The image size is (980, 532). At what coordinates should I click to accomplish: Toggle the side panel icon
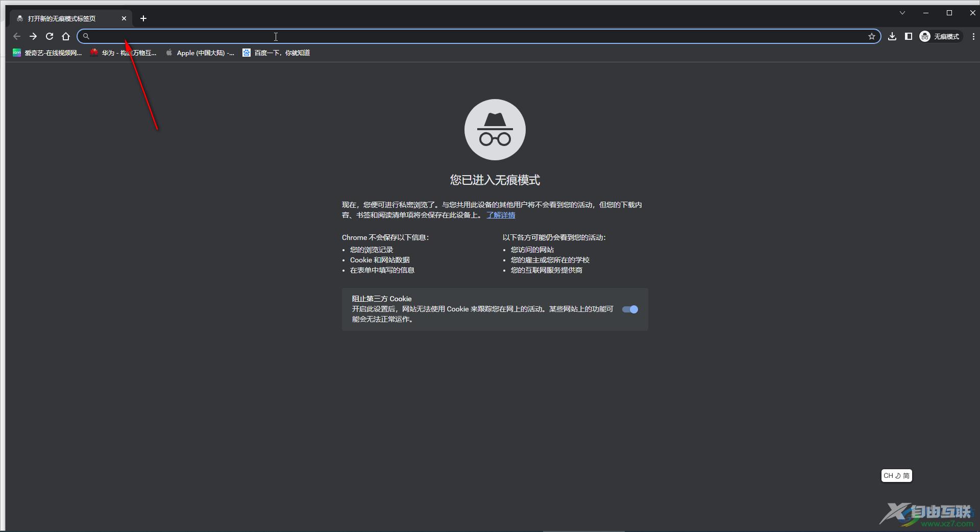click(909, 36)
